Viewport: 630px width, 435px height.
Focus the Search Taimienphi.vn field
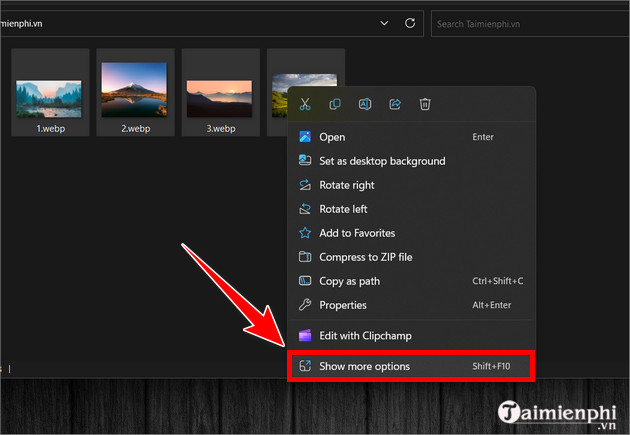[530, 24]
